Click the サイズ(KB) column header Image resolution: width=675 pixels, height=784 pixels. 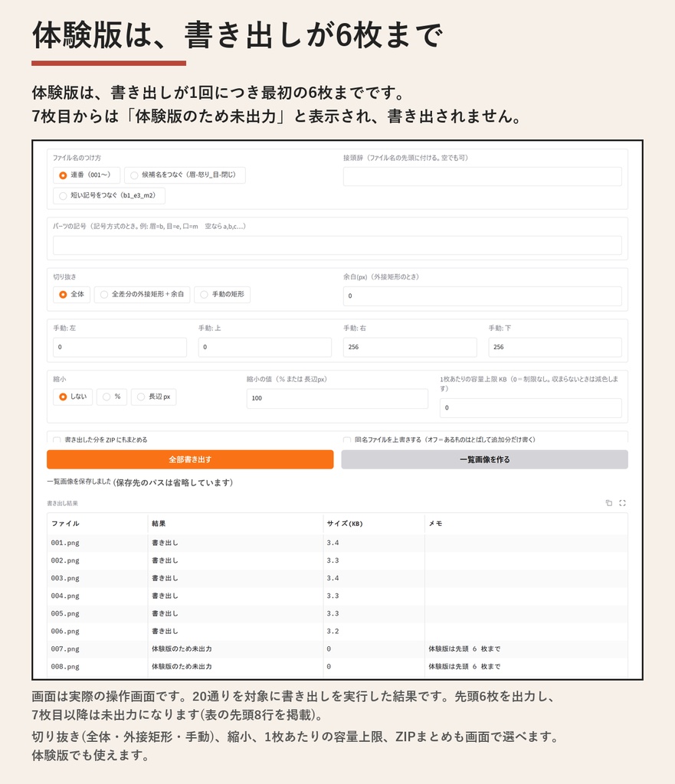(374, 524)
